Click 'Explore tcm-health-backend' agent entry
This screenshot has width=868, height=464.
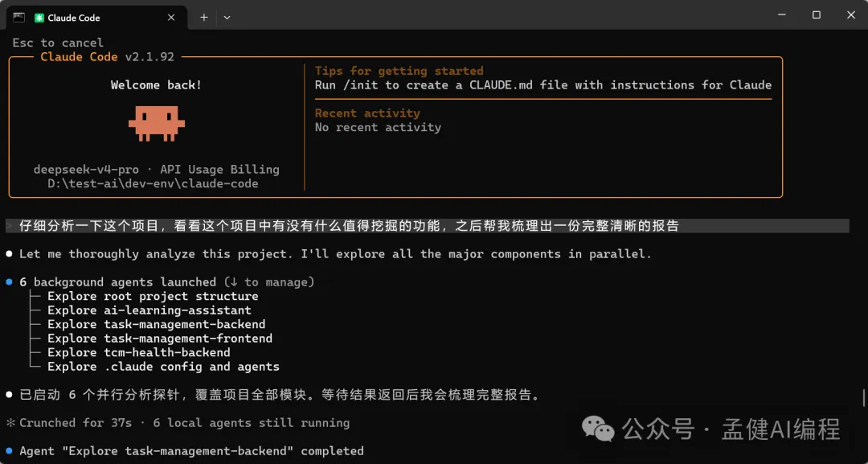tap(138, 352)
